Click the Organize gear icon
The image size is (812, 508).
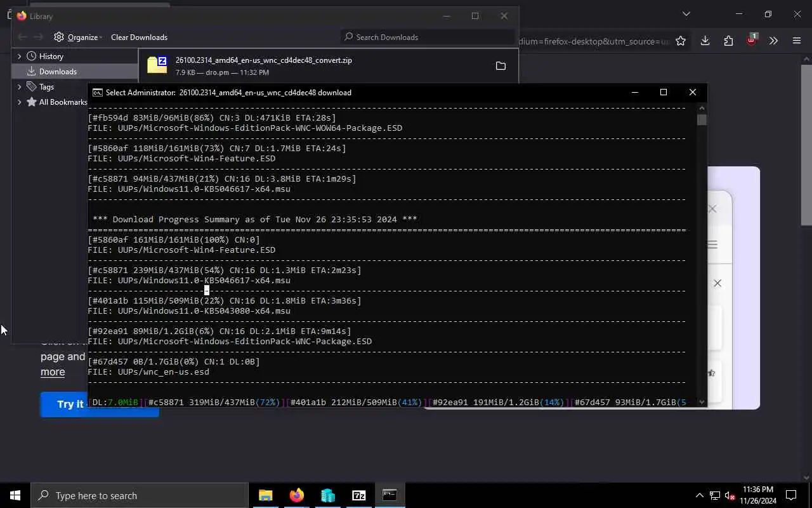pos(59,37)
